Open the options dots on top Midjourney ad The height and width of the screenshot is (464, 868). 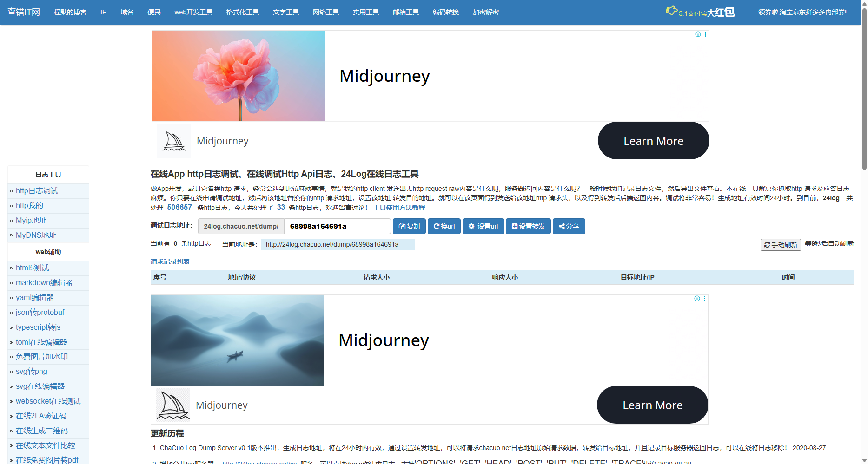705,34
